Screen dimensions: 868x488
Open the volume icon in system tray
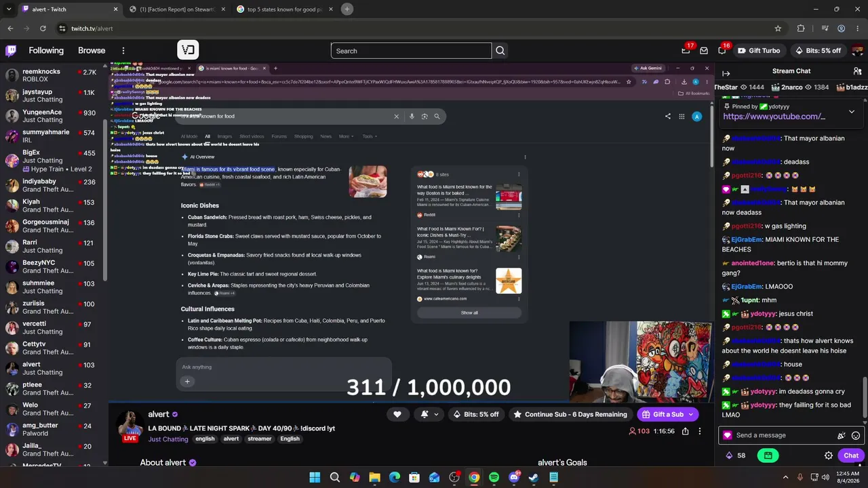[x=827, y=477]
